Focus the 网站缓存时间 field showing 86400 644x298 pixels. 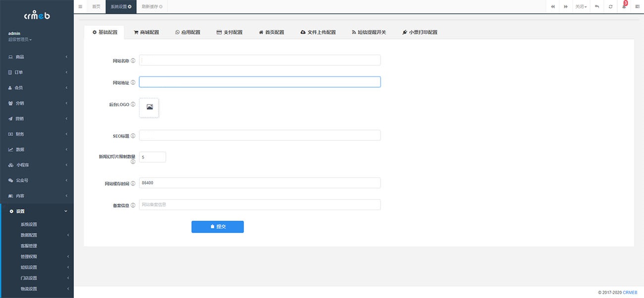[260, 183]
